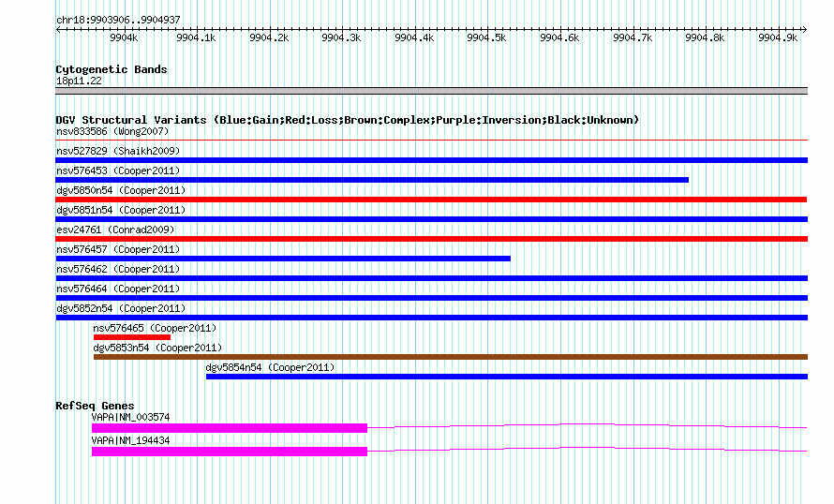834x504 pixels.
Task: Open the dgv5853n54 (Cooper2011) label
Action: click(x=157, y=348)
